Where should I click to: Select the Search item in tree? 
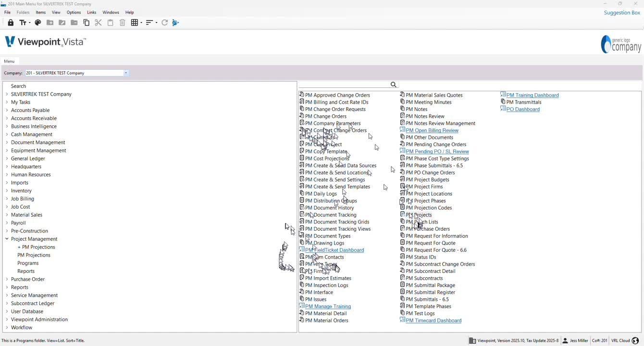(x=18, y=86)
